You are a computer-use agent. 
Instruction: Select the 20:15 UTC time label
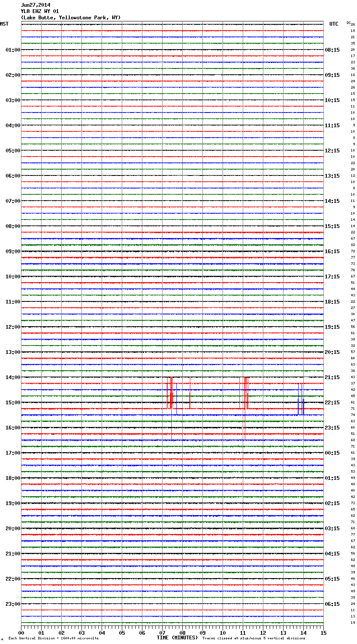332,352
